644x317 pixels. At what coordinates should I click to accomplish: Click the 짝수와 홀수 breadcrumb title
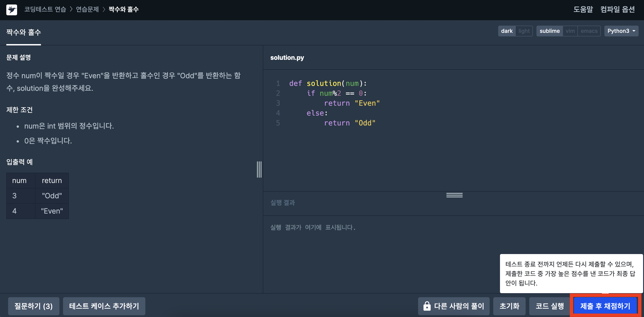point(124,9)
